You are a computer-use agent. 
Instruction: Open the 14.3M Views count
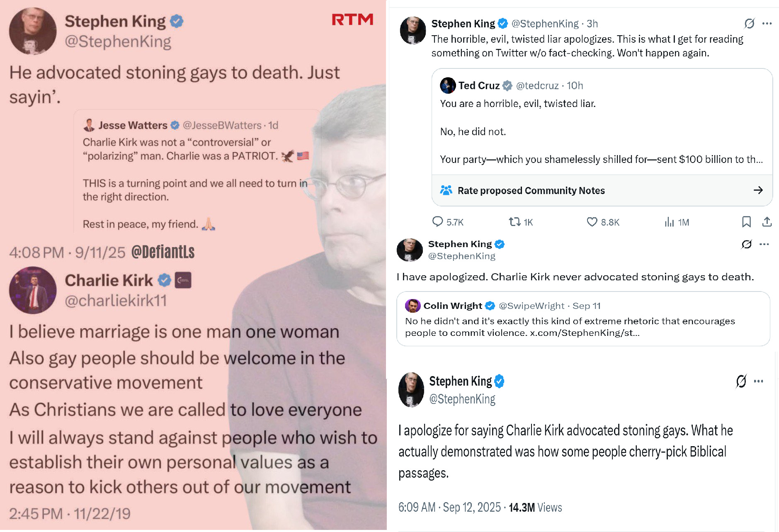point(535,507)
